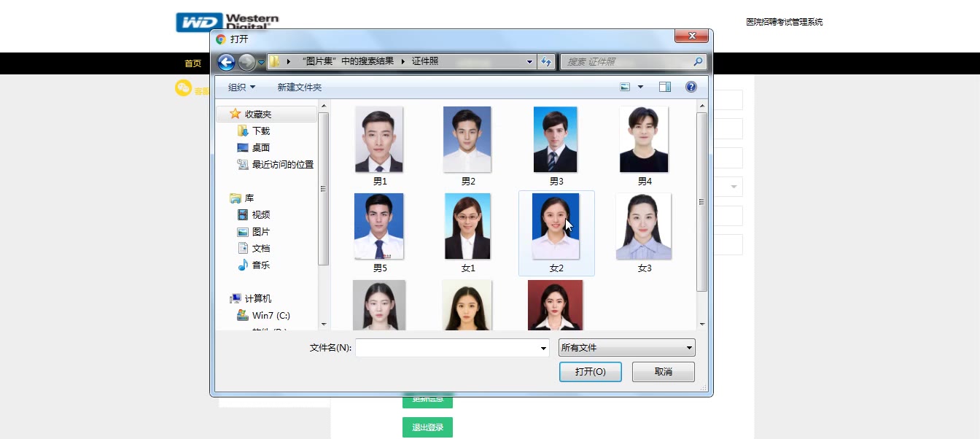Open help via the question mark icon
Image resolution: width=980 pixels, height=439 pixels.
point(691,87)
